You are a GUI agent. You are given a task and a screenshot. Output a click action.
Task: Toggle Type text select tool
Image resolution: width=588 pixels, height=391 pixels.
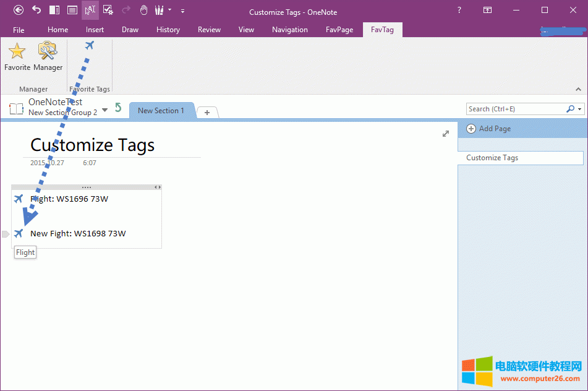click(x=90, y=10)
